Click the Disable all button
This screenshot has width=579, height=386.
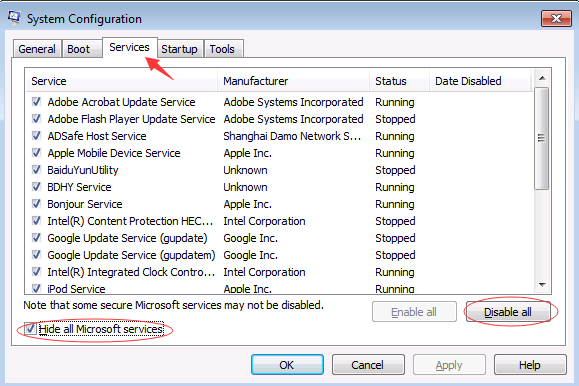508,312
